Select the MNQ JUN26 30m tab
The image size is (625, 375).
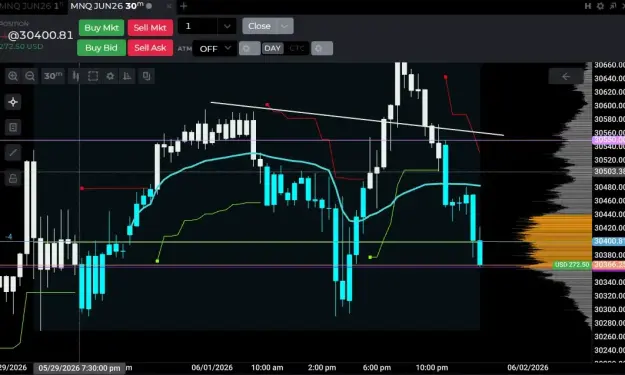(107, 6)
